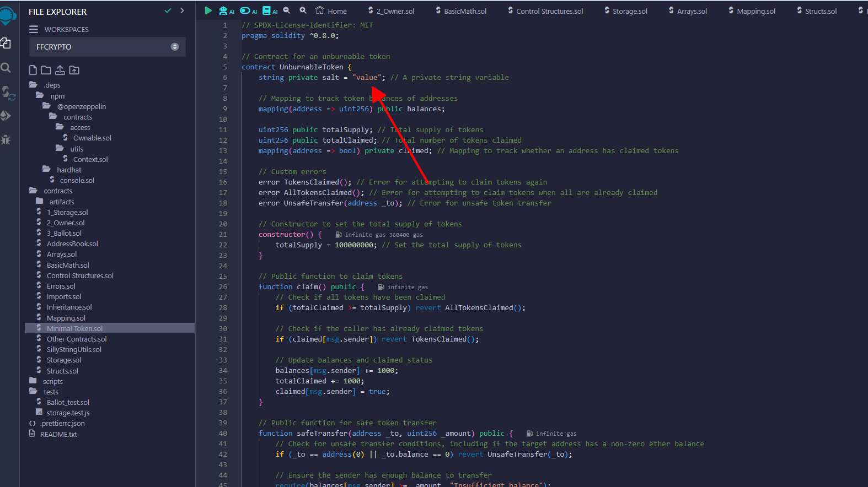868x487 pixels.
Task: Click the zoom in magnifier icon
Action: (303, 10)
